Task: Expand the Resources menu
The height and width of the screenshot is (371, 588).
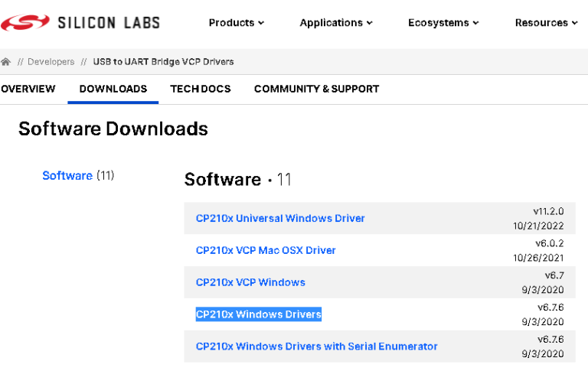Action: 546,23
